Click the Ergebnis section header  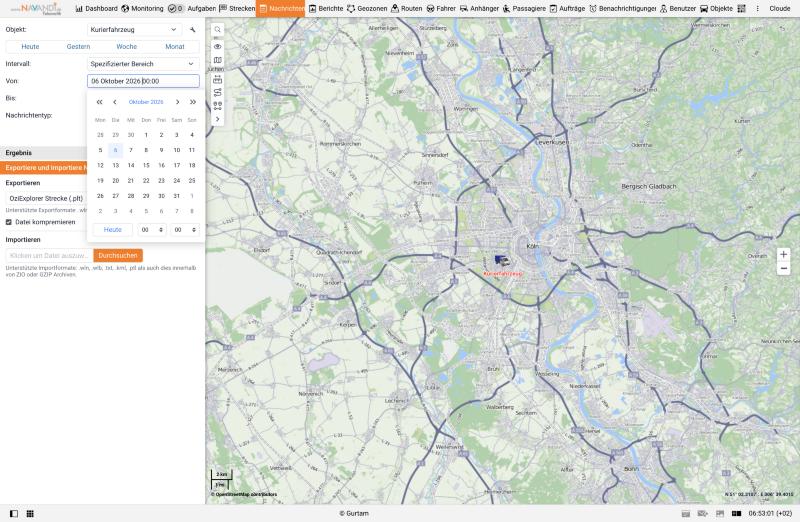44,153
